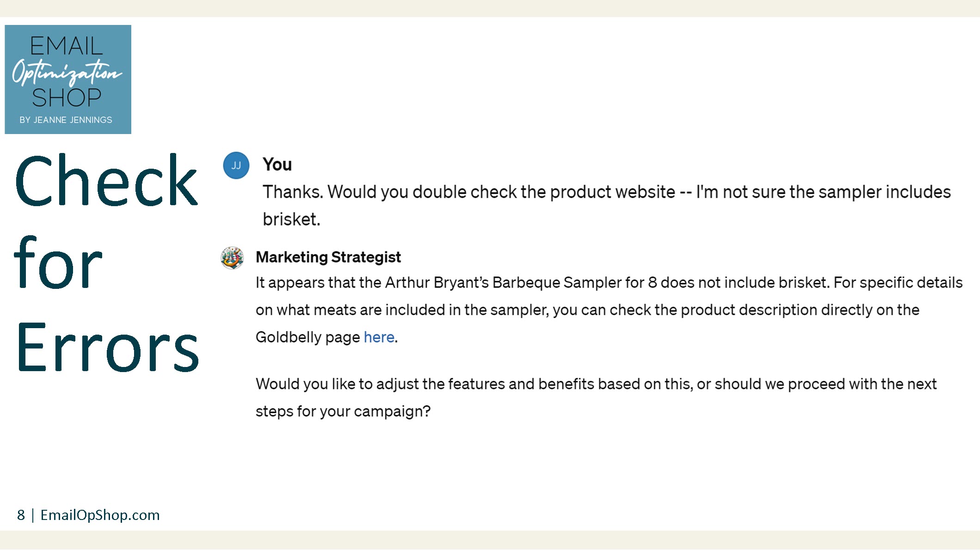This screenshot has width=980, height=550.
Task: Click the Marketing Strategist avatar icon
Action: tap(232, 257)
